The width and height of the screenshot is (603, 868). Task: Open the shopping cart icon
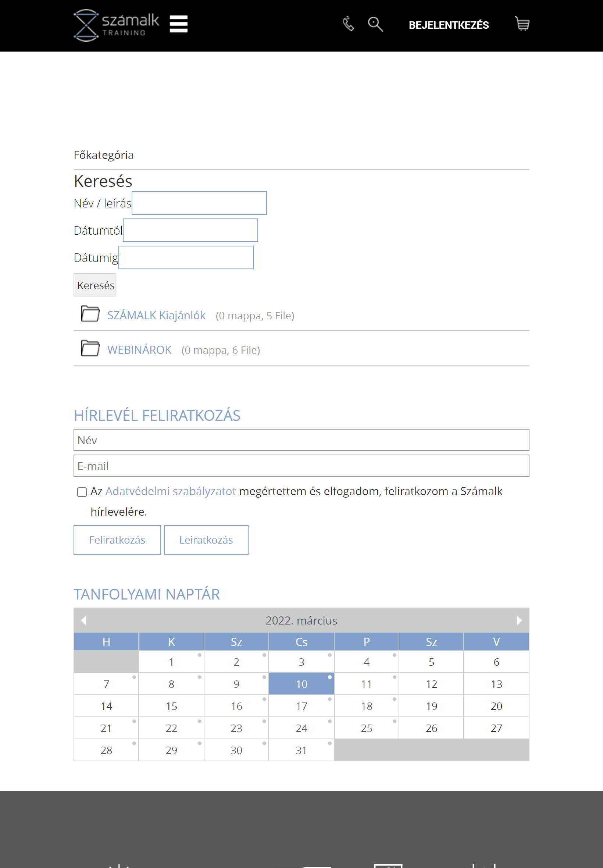(522, 24)
